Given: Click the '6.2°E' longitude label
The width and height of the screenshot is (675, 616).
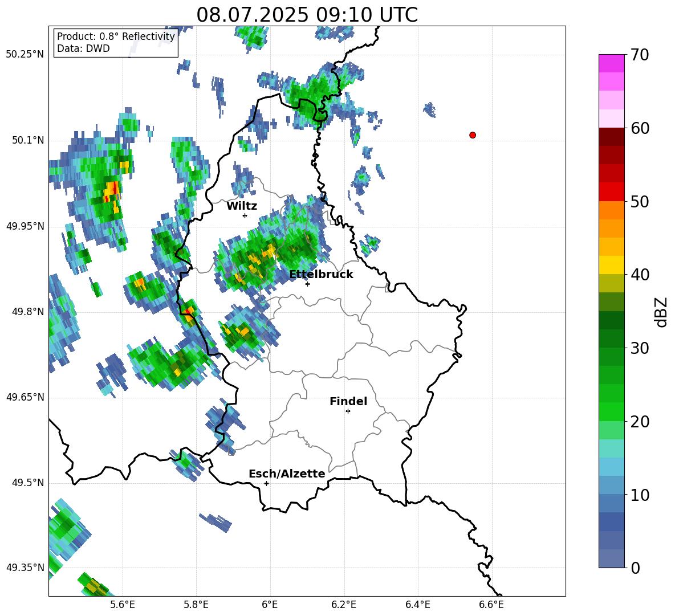Looking at the screenshot, I should pos(344,605).
